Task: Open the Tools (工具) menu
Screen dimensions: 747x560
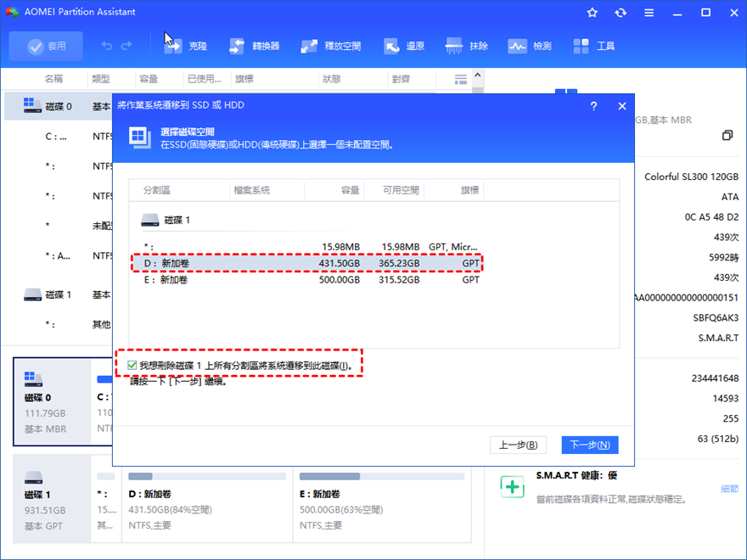Action: click(593, 46)
